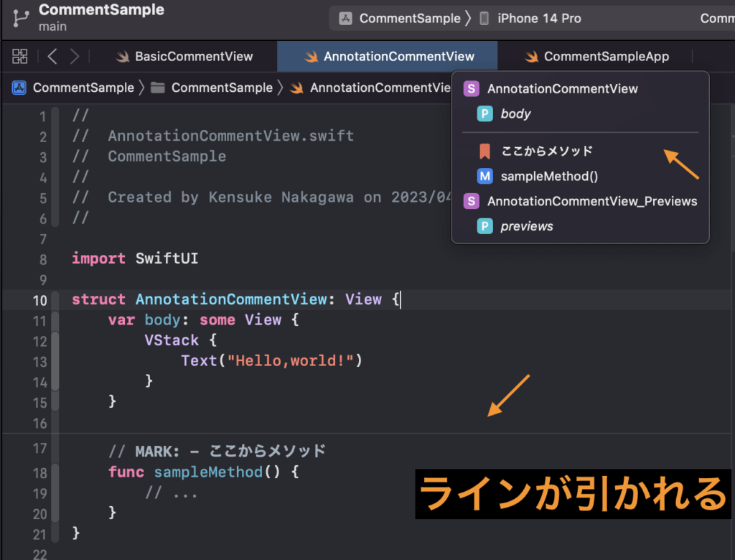The image size is (735, 560).
Task: Click the "Hello,world!" string literal
Action: [290, 360]
